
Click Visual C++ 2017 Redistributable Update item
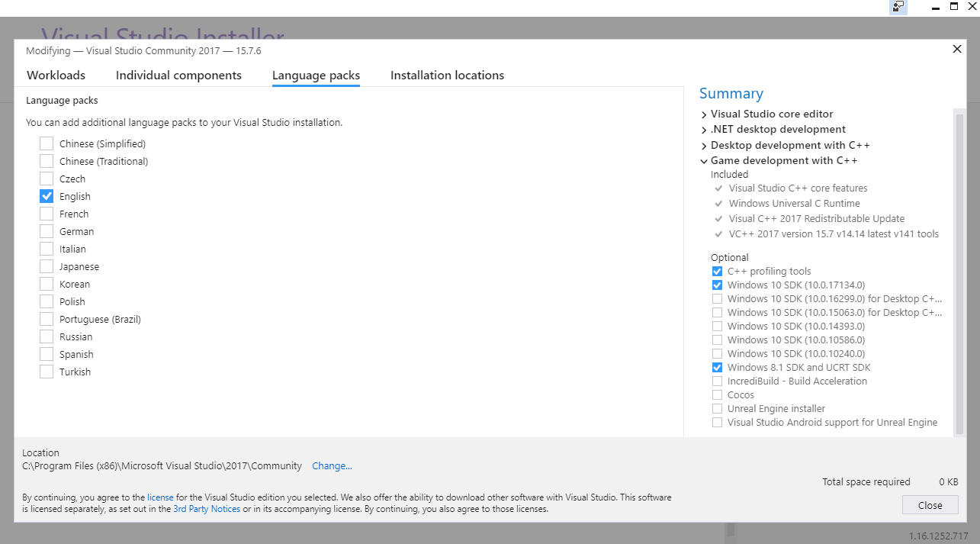coord(817,219)
